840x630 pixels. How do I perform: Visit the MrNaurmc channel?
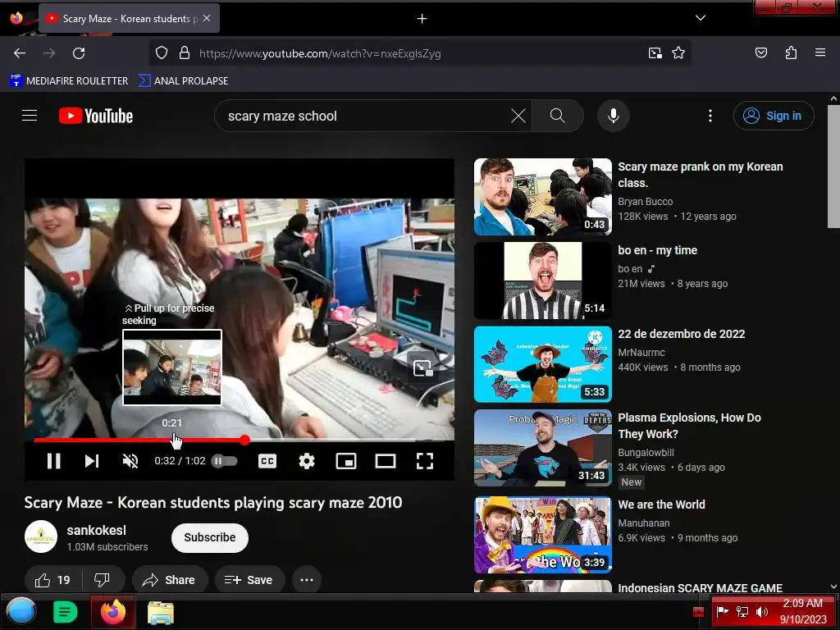point(641,353)
